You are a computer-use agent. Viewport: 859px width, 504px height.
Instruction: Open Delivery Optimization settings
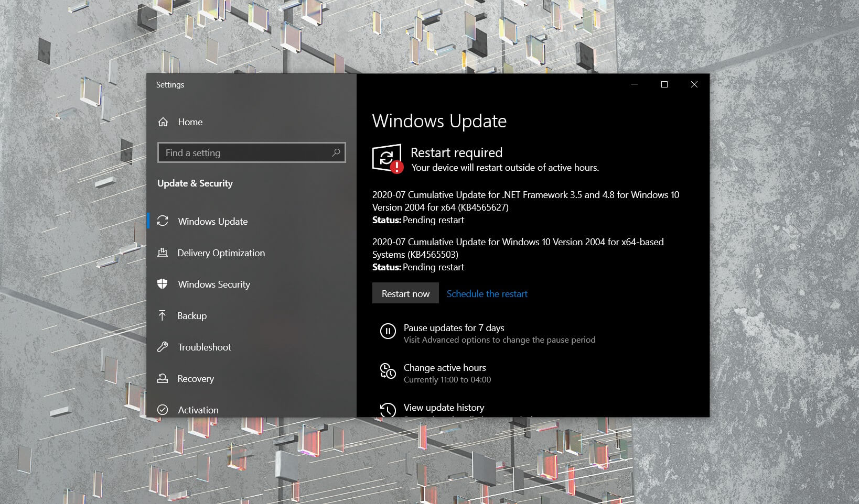pyautogui.click(x=221, y=253)
